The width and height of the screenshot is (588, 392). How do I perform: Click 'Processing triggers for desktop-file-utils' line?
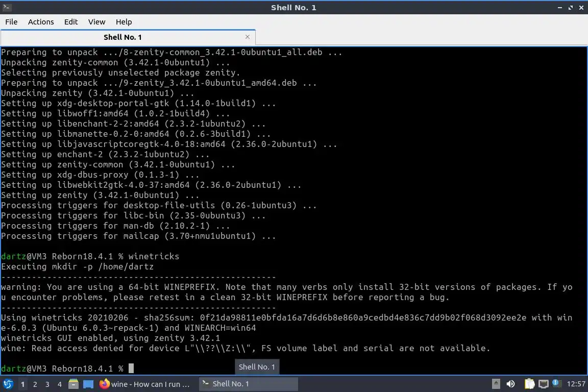159,206
